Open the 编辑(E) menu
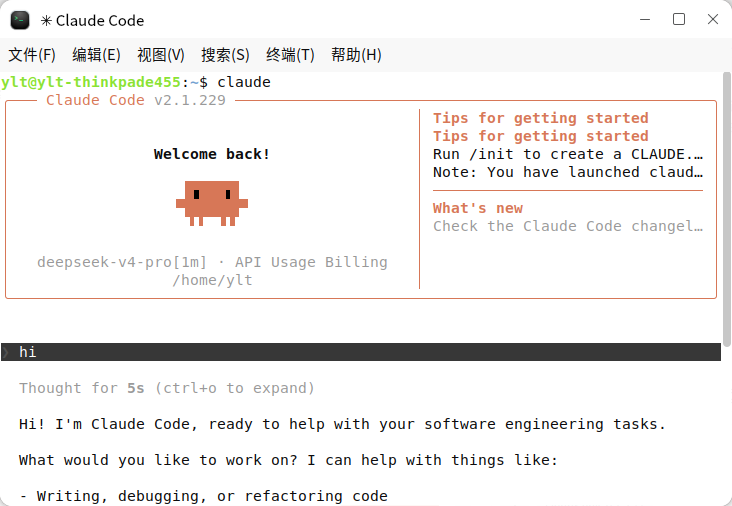The height and width of the screenshot is (506, 732). click(96, 55)
